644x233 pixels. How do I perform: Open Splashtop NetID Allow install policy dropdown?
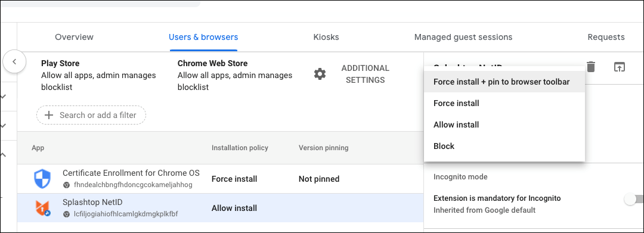tap(234, 209)
